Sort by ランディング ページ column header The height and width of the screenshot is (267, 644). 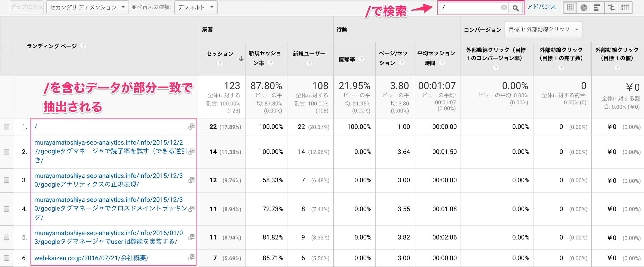[52, 46]
